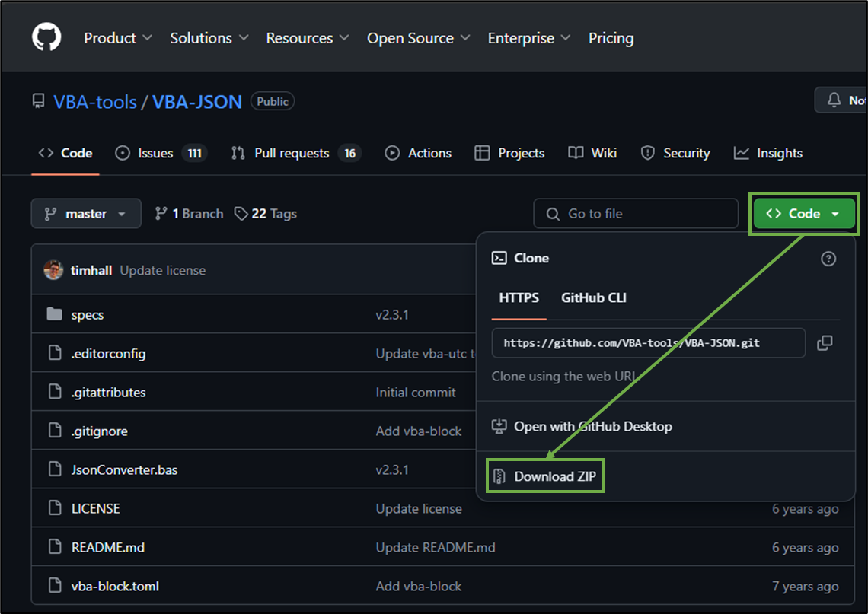Click the file icon next to LICENSE
This screenshot has height=614, width=868.
(55, 507)
